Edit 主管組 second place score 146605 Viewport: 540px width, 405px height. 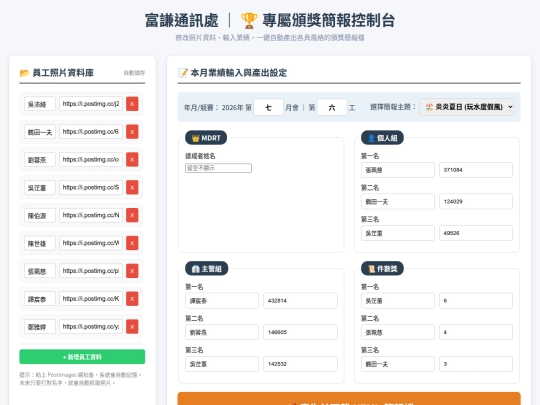[300, 332]
